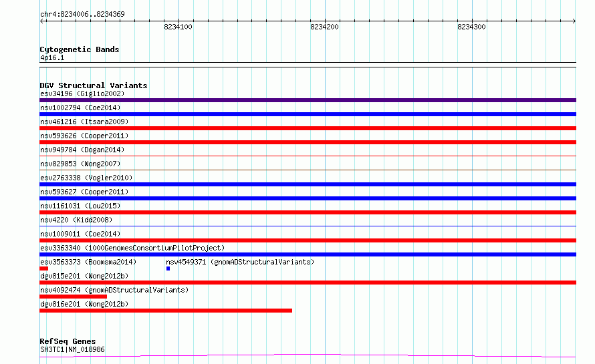Click the magenta SH3TC1 gene track line

click(308, 356)
